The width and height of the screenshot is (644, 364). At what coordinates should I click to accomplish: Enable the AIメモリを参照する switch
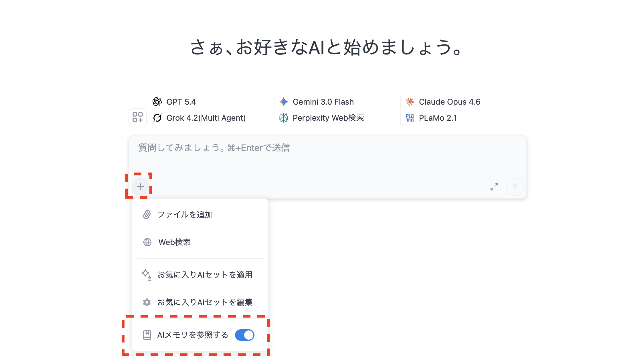click(x=244, y=335)
